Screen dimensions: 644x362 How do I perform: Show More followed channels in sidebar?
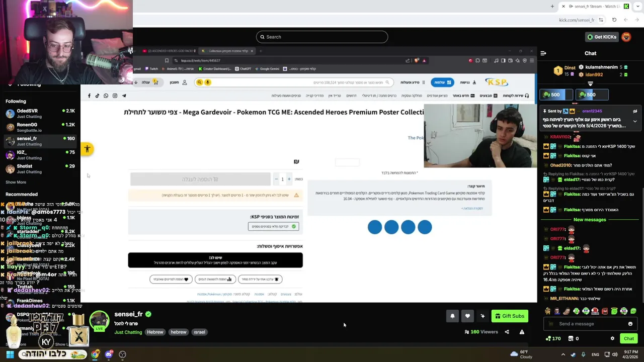point(16,182)
